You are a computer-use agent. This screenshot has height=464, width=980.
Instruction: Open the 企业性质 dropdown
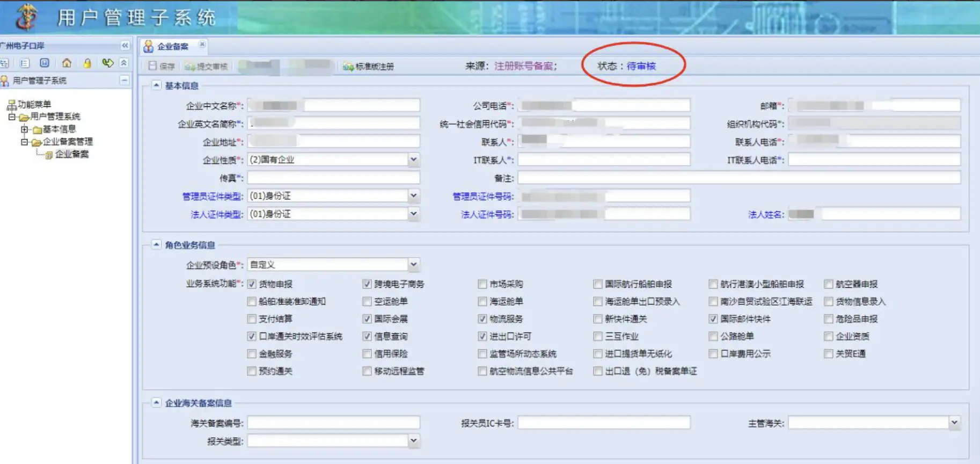414,160
